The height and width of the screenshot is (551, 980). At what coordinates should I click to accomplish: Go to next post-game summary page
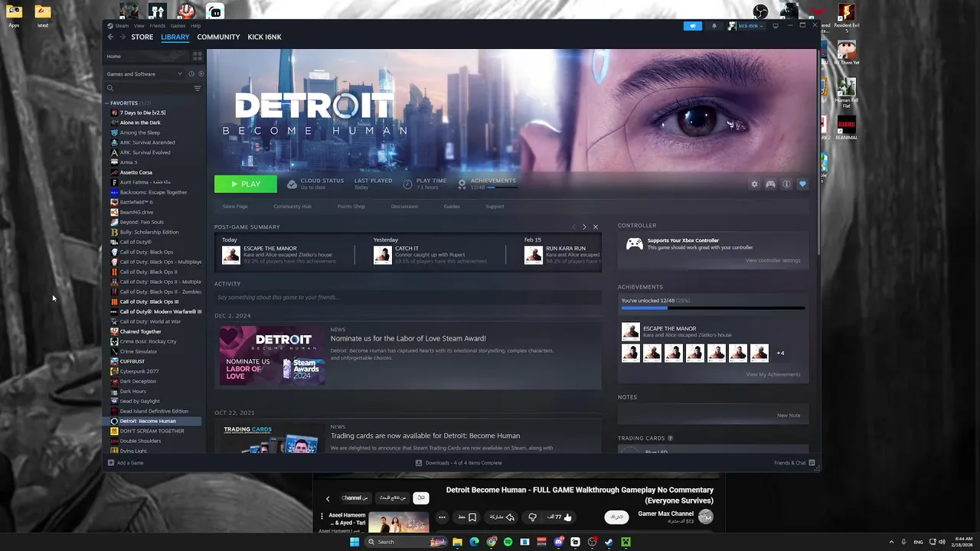pyautogui.click(x=584, y=227)
